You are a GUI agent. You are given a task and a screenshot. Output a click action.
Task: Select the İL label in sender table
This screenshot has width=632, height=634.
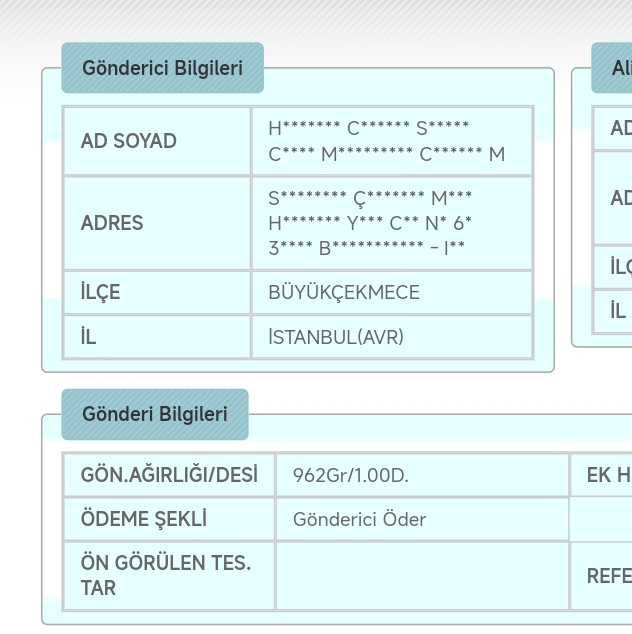tap(89, 337)
